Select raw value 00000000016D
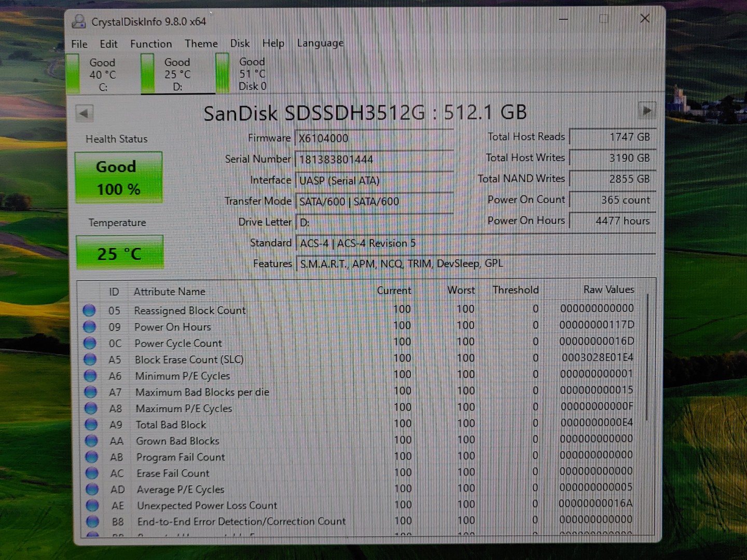The image size is (747, 560). pyautogui.click(x=597, y=341)
